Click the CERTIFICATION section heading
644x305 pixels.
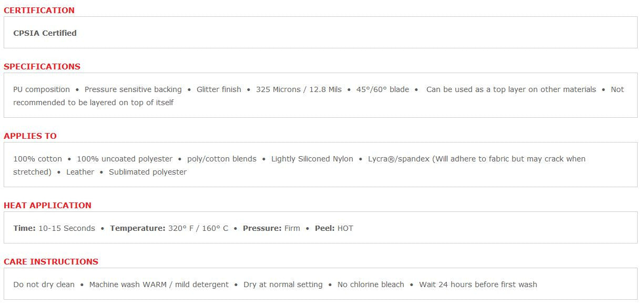(39, 11)
